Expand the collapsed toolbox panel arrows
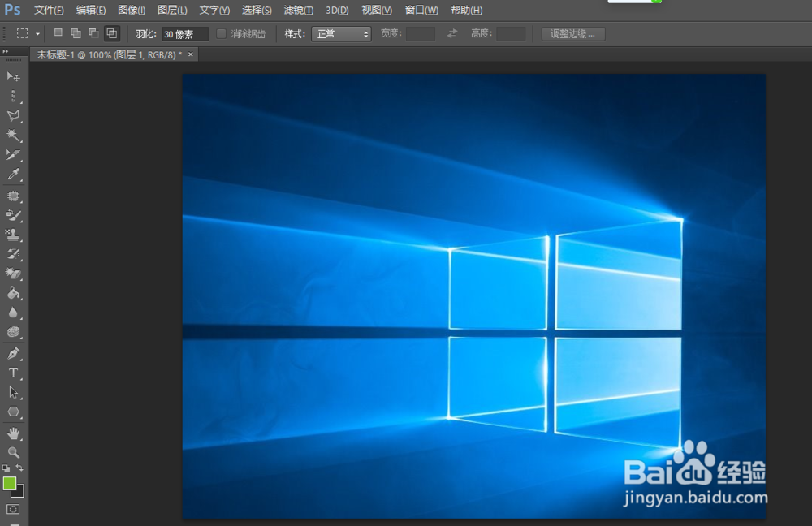 pyautogui.click(x=5, y=51)
